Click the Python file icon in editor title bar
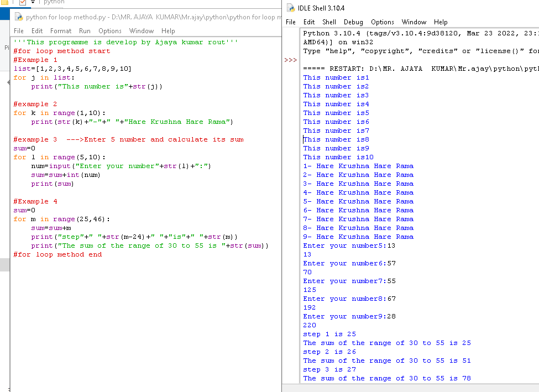This screenshot has height=392, width=539. click(19, 17)
